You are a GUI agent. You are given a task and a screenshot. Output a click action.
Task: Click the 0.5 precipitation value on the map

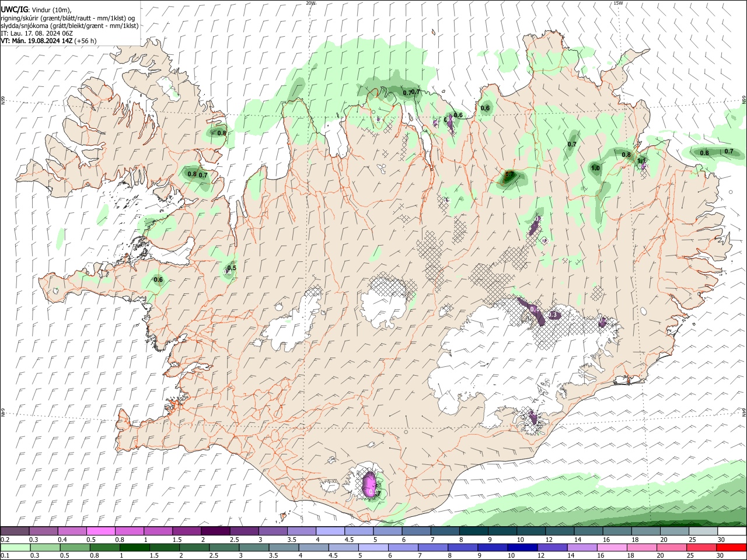point(232,268)
